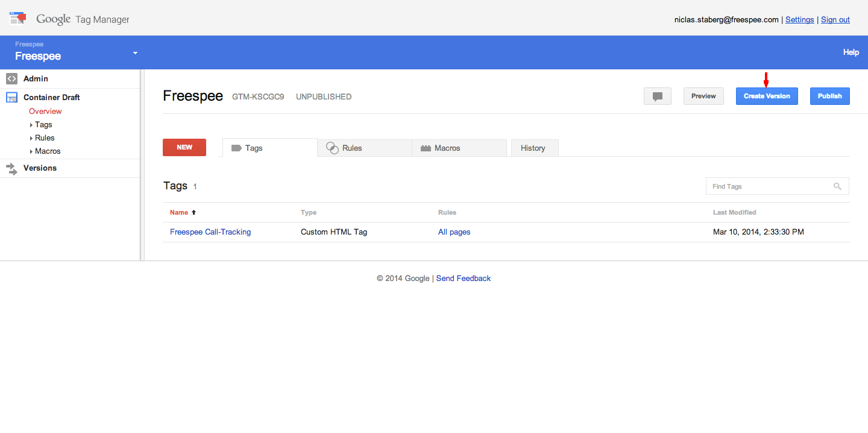The width and height of the screenshot is (868, 433).
Task: Expand the Rules tree node
Action: pos(31,138)
